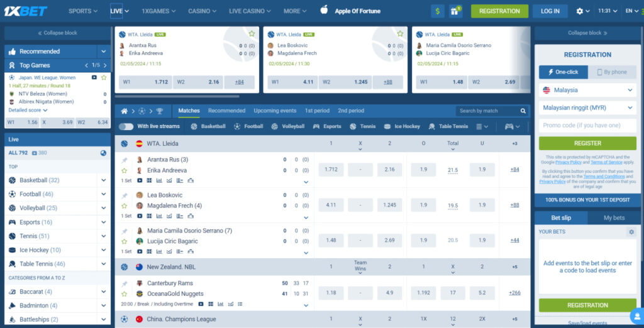Switch to 1st period tab
644x328 pixels.
click(317, 111)
